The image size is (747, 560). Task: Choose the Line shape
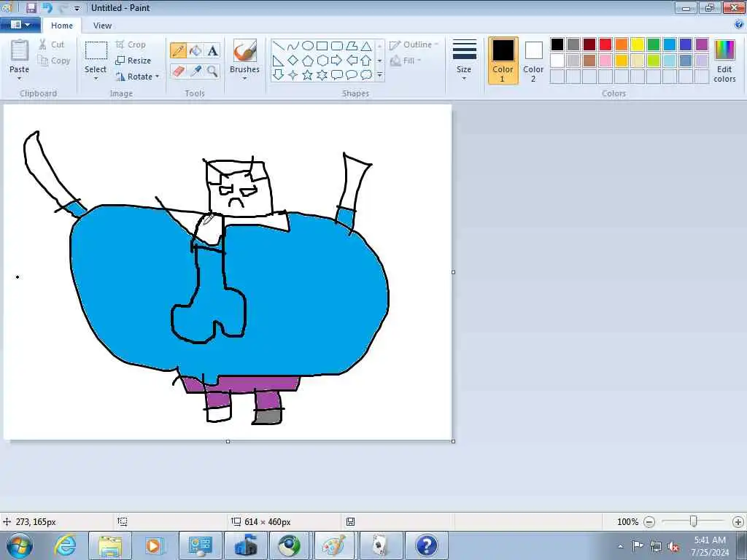(x=279, y=46)
